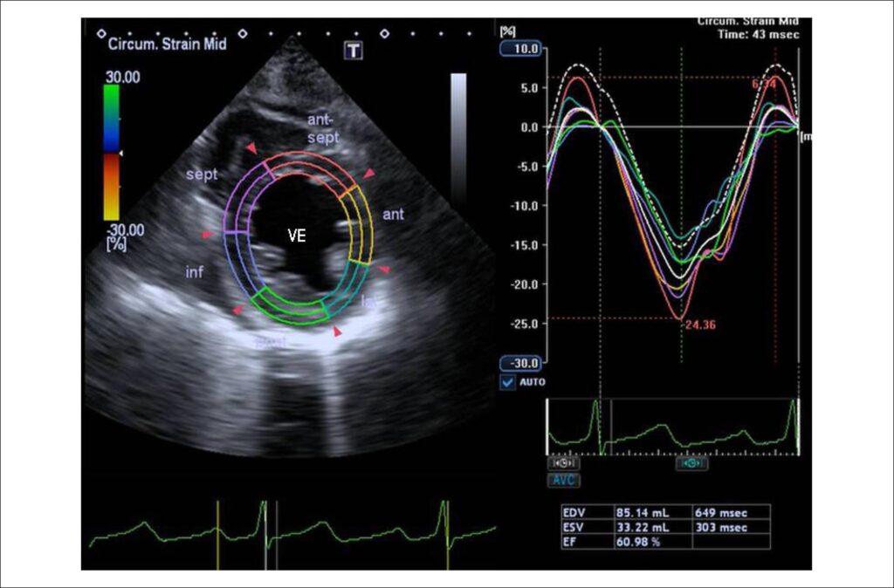Click the Circum. Strain Mid title above color bar

[x=167, y=44]
